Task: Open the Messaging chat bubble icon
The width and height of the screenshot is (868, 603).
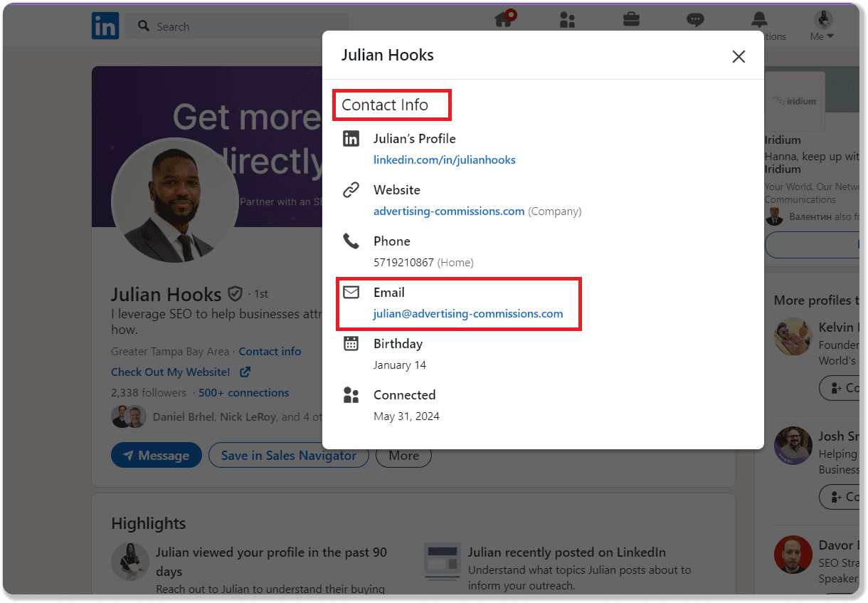Action: [695, 20]
